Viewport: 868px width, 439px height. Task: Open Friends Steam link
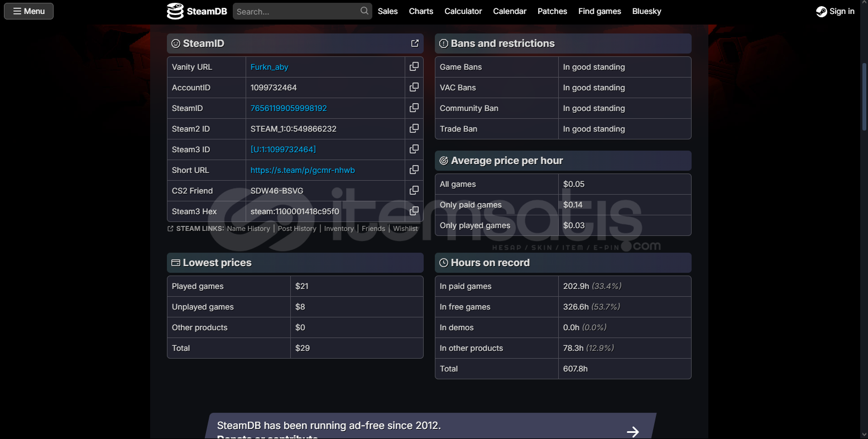[x=373, y=229]
